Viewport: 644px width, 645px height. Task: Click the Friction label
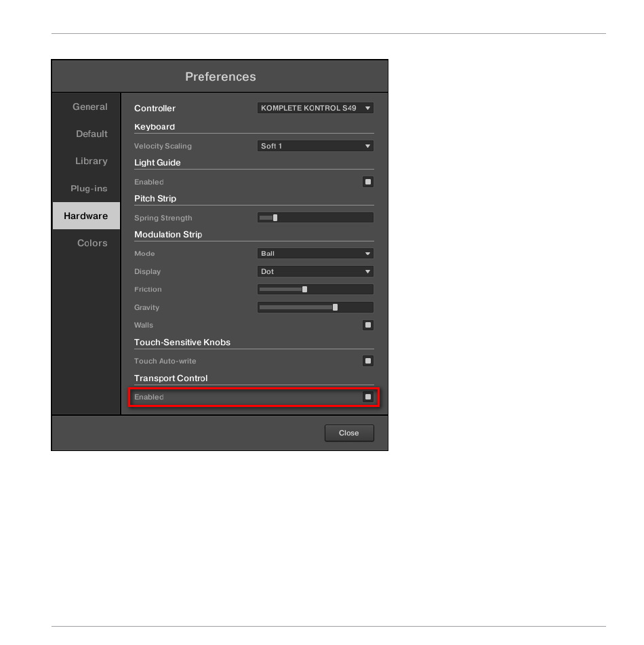(148, 289)
